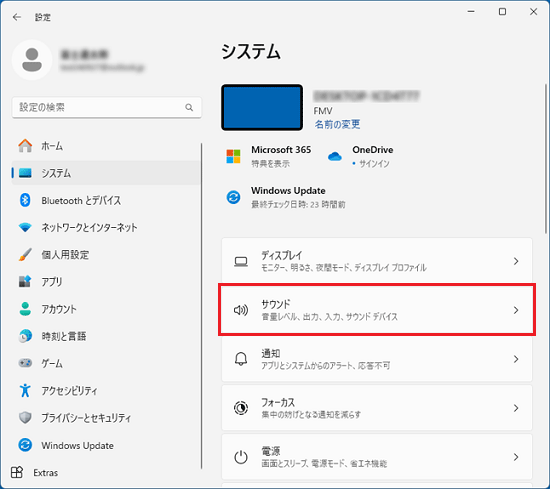Click the main pane vertical scrollbar
The height and width of the screenshot is (489, 550).
click(x=545, y=159)
